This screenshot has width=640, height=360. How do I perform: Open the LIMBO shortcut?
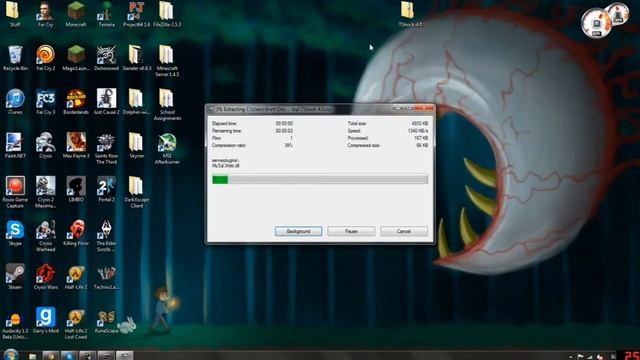pyautogui.click(x=76, y=189)
